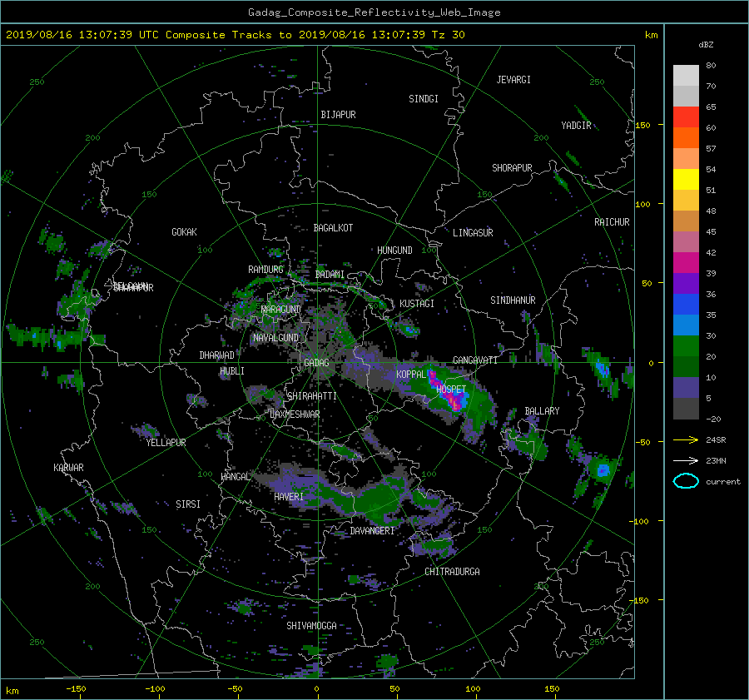
Task: Click the KOPPAL city label
Action: pos(411,374)
